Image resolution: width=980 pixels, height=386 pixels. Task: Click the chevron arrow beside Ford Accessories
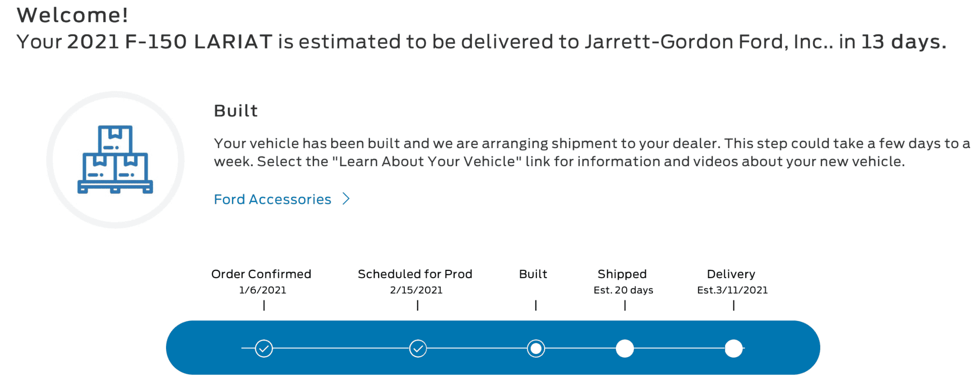(346, 199)
